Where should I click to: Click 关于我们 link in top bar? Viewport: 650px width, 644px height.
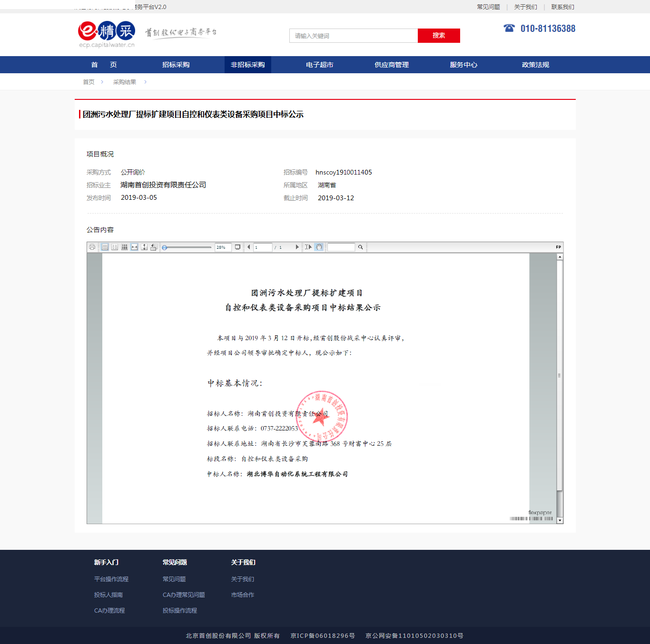click(x=525, y=7)
